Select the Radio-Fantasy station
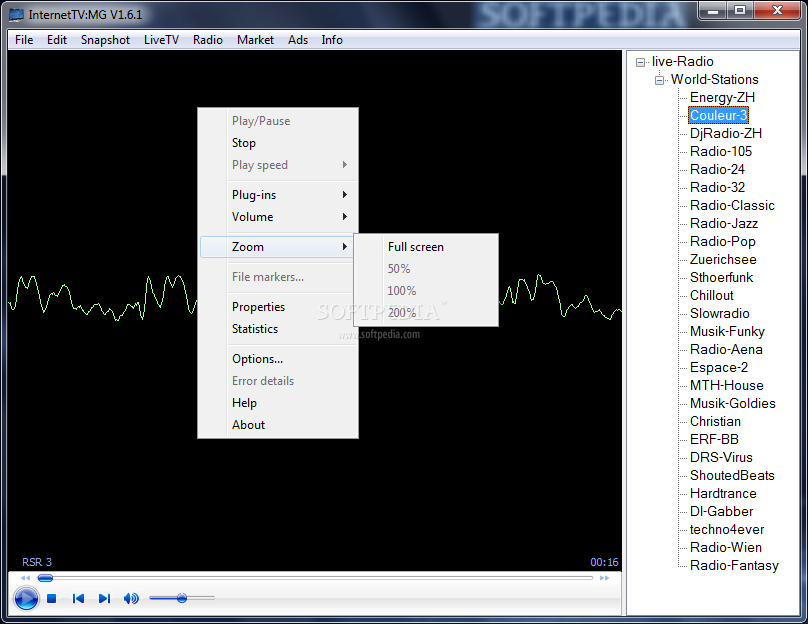The image size is (808, 624). pyautogui.click(x=734, y=566)
